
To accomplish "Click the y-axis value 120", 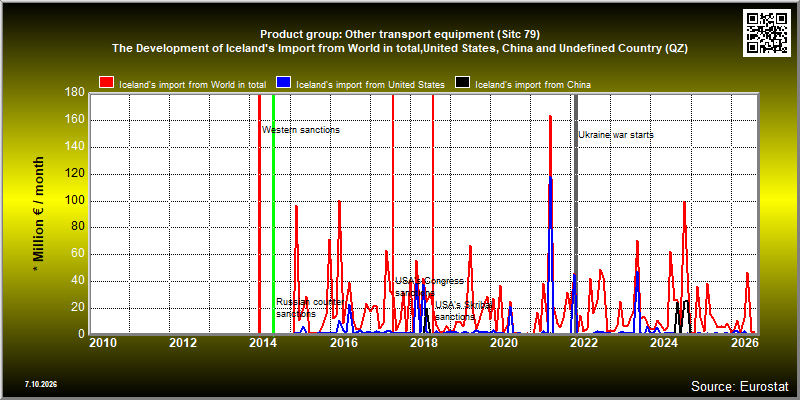I will pos(74,174).
